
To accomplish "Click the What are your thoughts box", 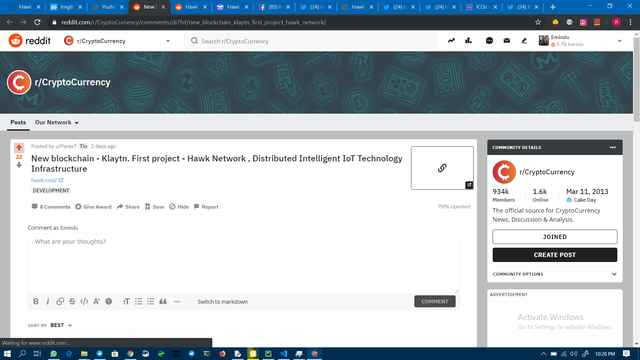I will click(x=243, y=263).
